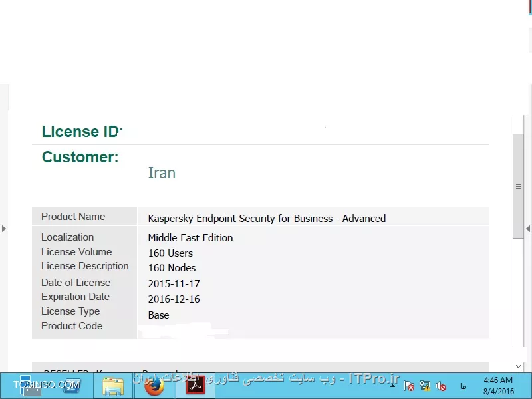Select the License ID heading

tap(82, 132)
